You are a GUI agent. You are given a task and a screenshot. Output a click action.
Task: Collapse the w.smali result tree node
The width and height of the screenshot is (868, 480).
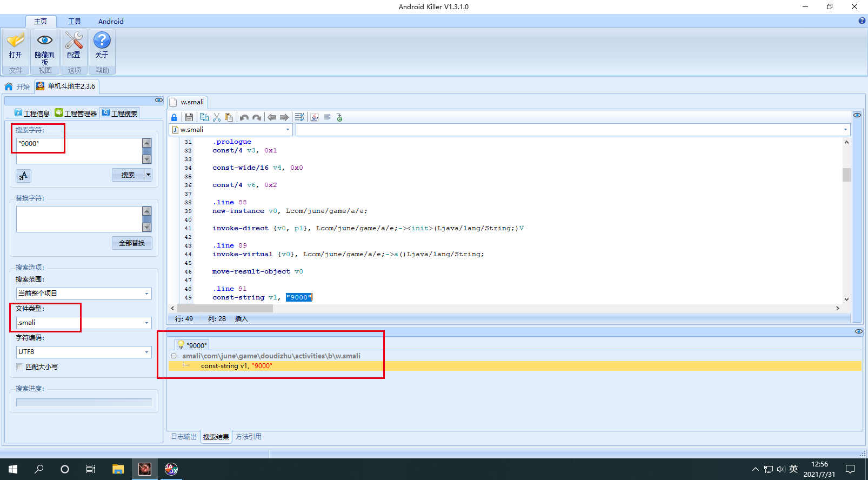(x=173, y=356)
